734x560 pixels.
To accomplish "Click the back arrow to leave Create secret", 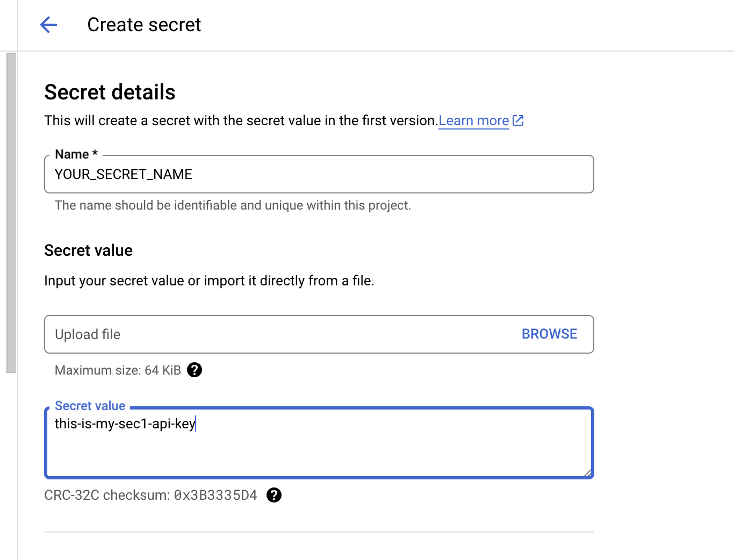I will tap(48, 25).
